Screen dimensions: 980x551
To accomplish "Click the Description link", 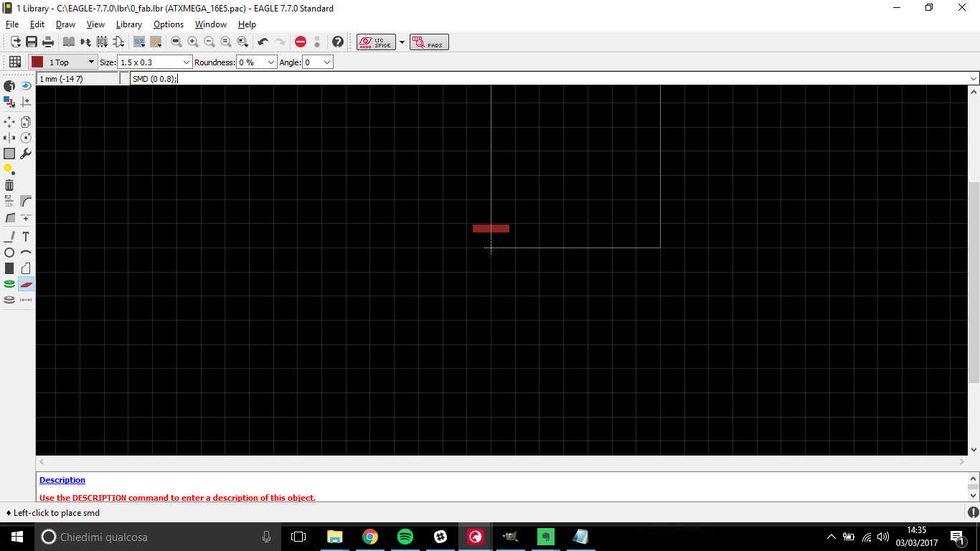I will 62,480.
